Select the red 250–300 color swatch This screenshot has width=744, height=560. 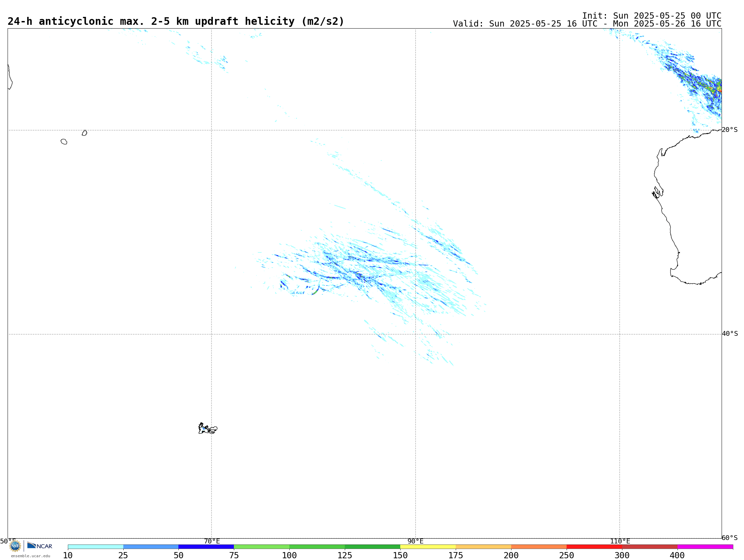(595, 547)
